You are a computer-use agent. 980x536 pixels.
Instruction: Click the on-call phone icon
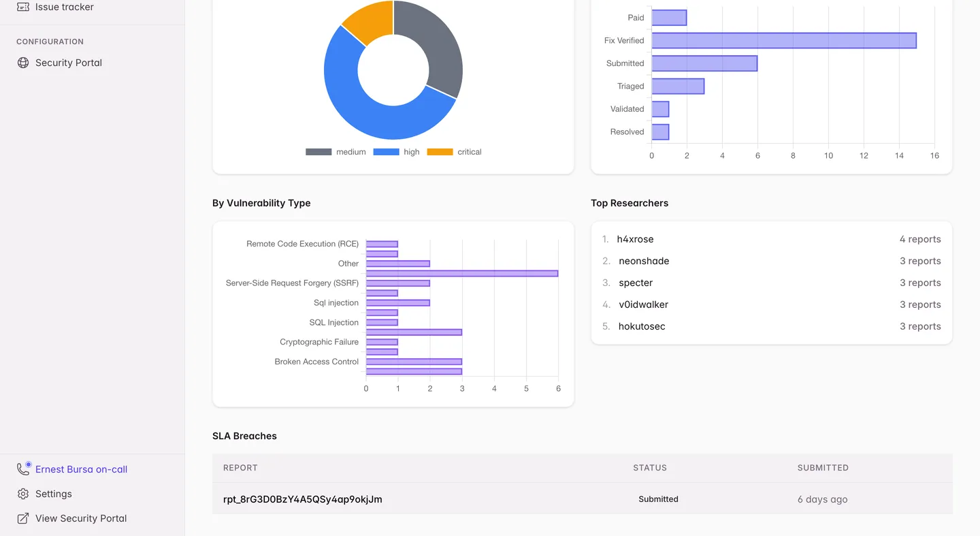click(23, 469)
